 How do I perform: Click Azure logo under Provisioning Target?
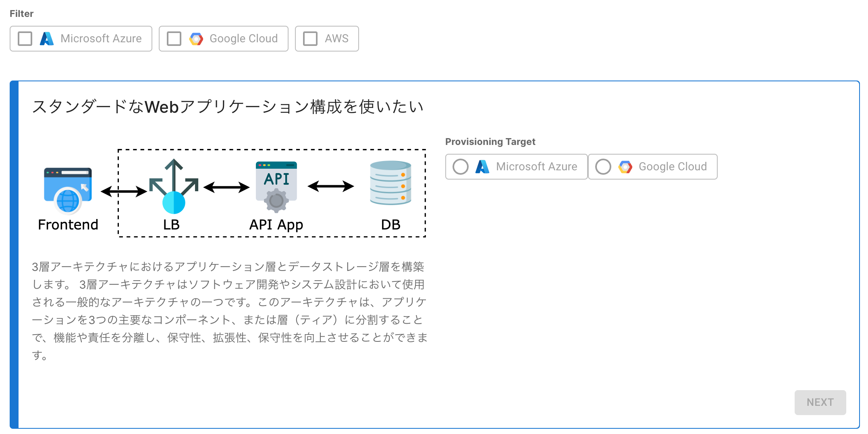click(x=482, y=167)
